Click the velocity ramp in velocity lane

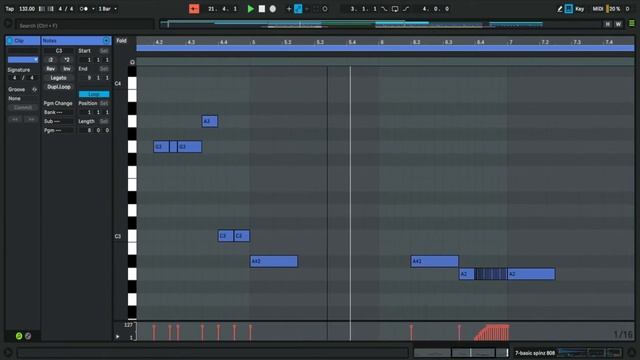click(492, 332)
